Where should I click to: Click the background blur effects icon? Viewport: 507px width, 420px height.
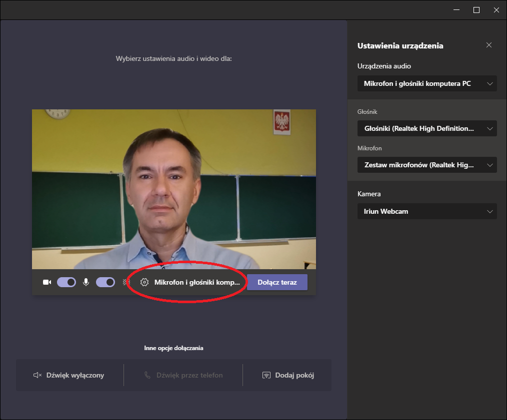coord(126,282)
